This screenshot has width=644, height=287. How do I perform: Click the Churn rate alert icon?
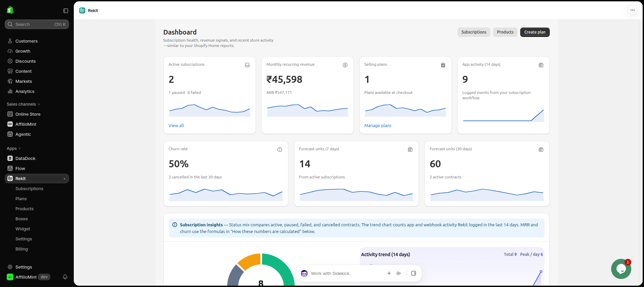[280, 150]
